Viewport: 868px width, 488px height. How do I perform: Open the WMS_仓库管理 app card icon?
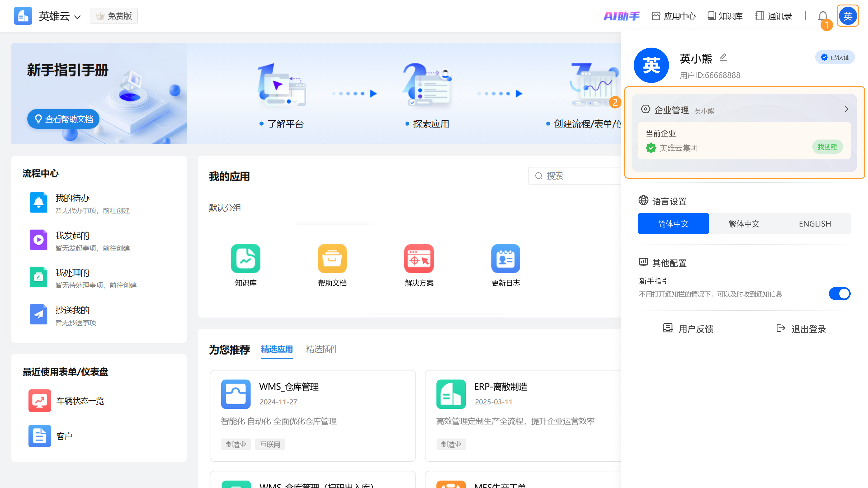point(236,394)
